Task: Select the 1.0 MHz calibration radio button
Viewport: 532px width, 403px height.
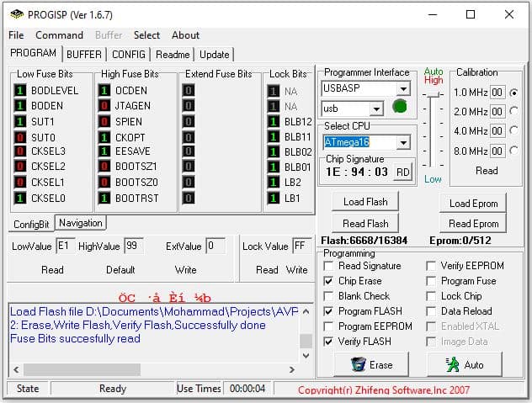Action: 513,92
